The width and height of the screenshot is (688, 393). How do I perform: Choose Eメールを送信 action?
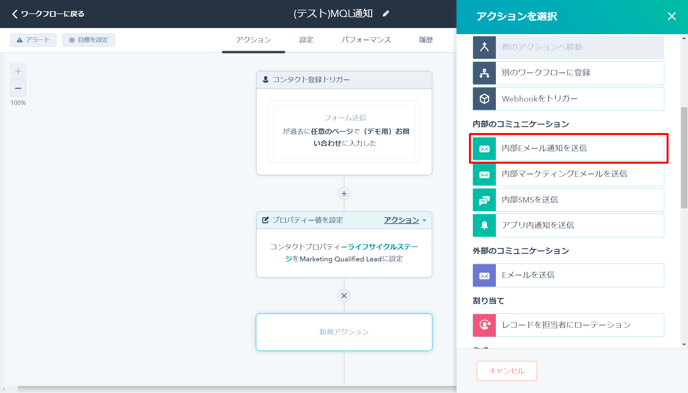point(568,275)
